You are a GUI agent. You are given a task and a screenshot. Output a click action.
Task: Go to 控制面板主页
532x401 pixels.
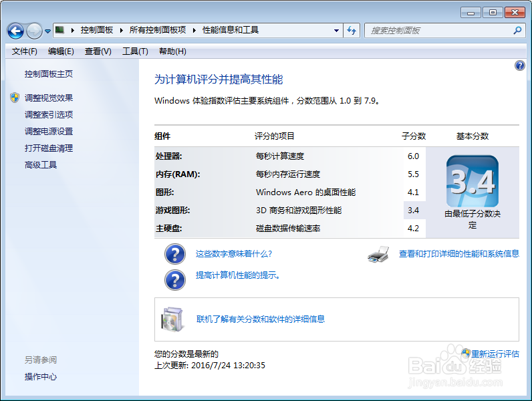pyautogui.click(x=49, y=74)
